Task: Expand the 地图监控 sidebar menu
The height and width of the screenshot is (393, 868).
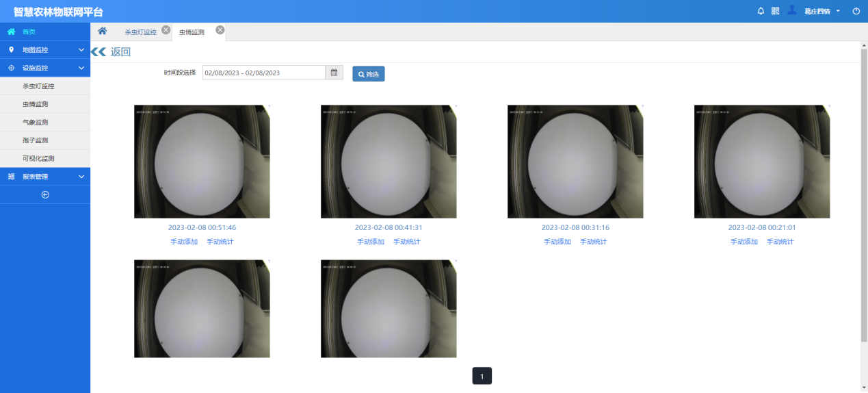Action: click(x=45, y=50)
